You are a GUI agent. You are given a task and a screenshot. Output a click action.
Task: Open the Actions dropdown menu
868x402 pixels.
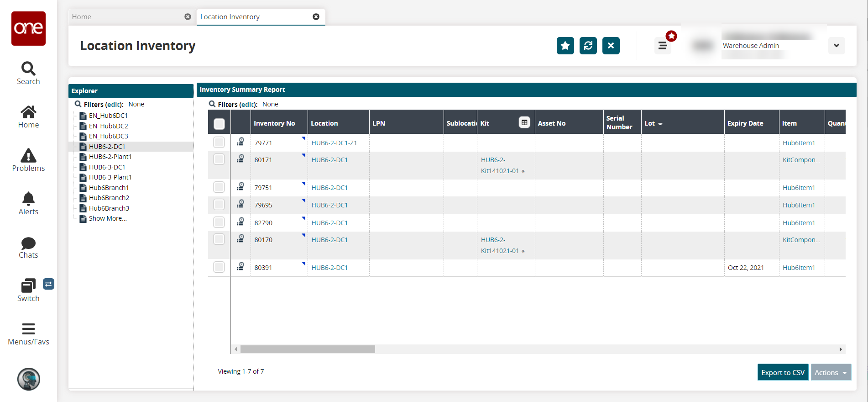(x=831, y=373)
